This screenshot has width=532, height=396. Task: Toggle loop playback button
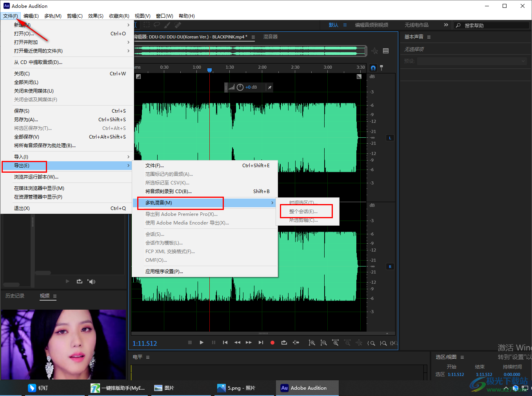click(284, 343)
